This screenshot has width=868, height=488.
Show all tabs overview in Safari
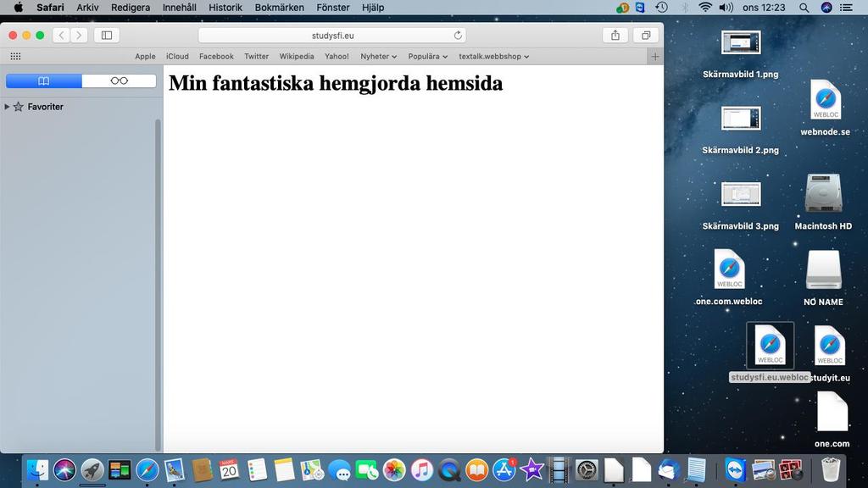pos(645,36)
